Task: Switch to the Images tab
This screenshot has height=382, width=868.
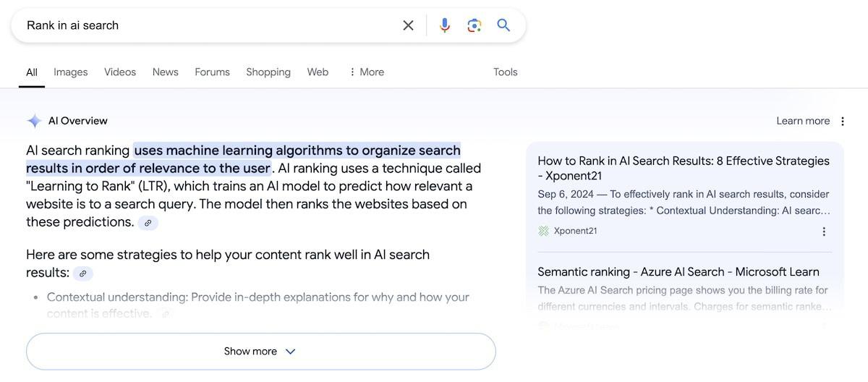Action: point(71,72)
